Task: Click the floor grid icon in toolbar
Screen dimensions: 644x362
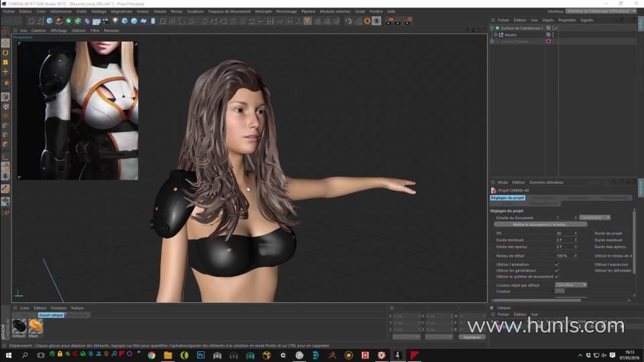Action: click(96, 21)
